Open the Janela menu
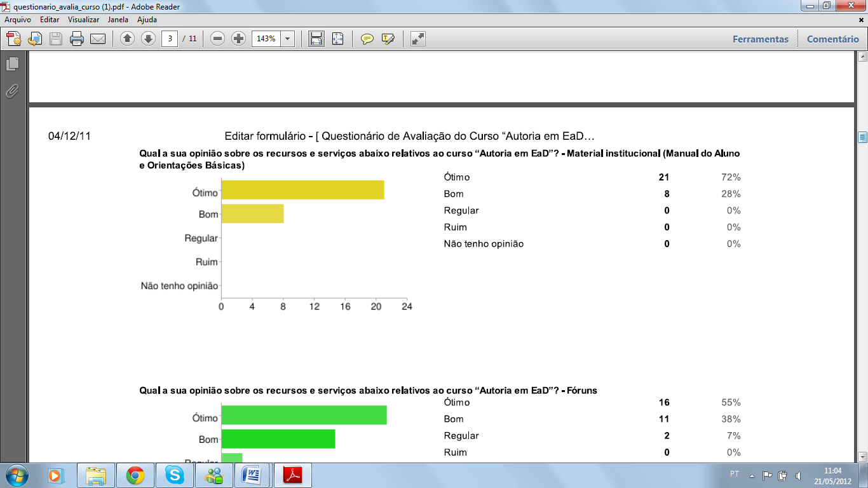The image size is (868, 488). point(118,20)
